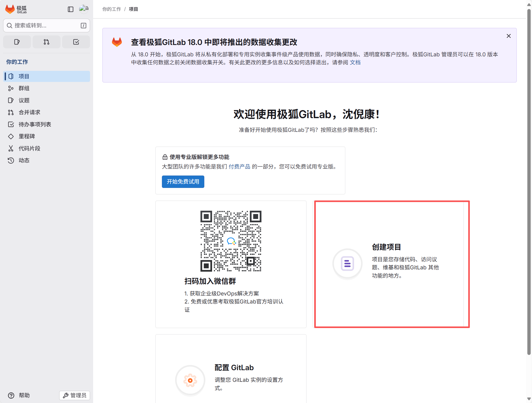The width and height of the screenshot is (532, 403).
Task: Open the 付费产品 link
Action: (x=239, y=167)
